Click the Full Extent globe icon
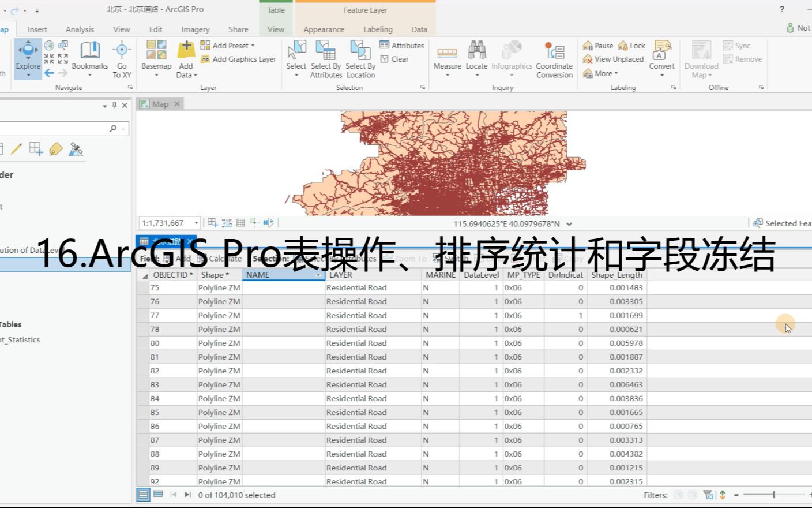Image resolution: width=812 pixels, height=508 pixels. point(49,46)
